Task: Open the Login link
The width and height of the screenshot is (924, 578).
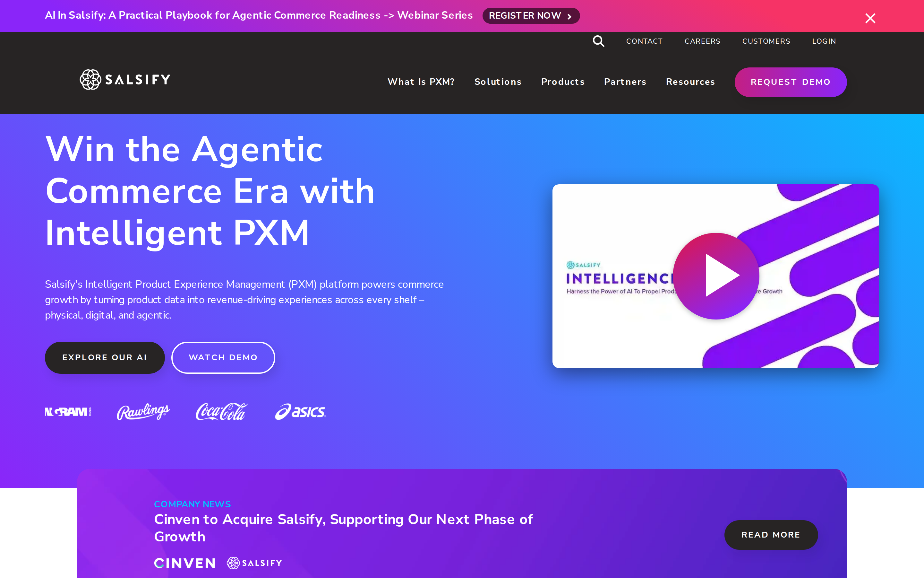Action: [x=824, y=41]
